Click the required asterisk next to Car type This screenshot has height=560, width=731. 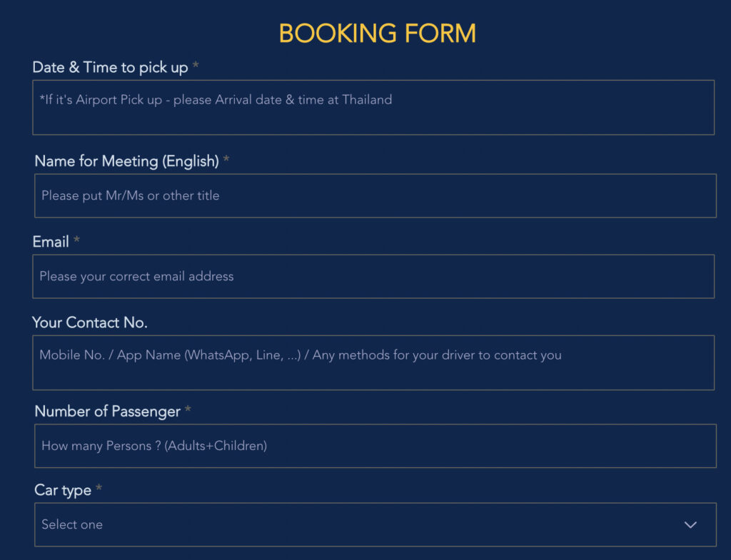click(99, 490)
